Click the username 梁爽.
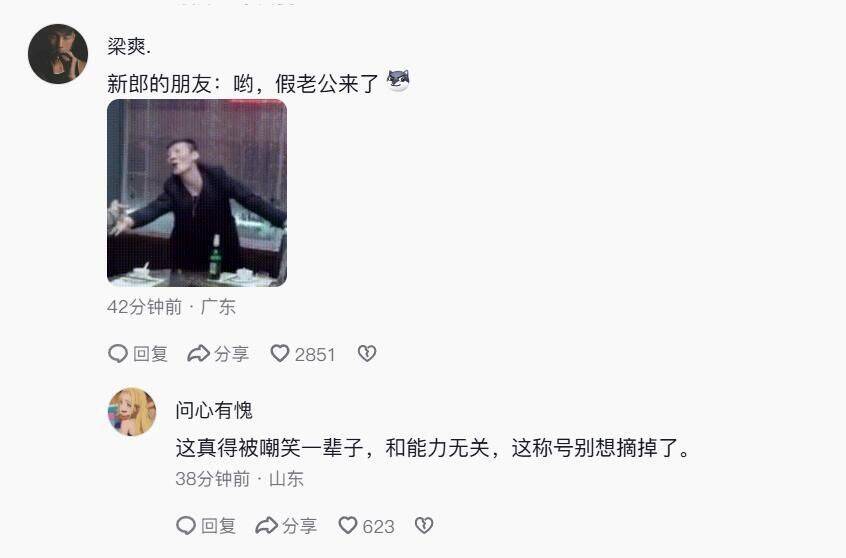The height and width of the screenshot is (558, 846). 129,46
